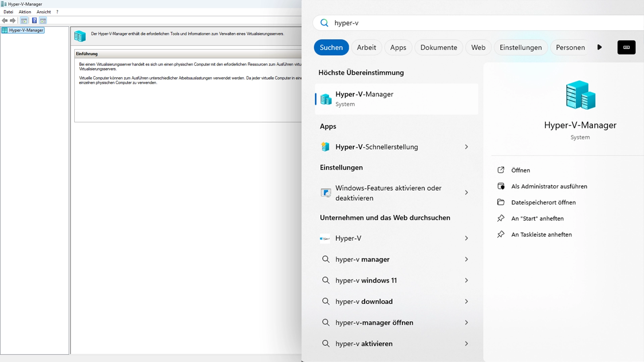Switch to the Apps filter tab
This screenshot has width=644, height=362.
398,47
